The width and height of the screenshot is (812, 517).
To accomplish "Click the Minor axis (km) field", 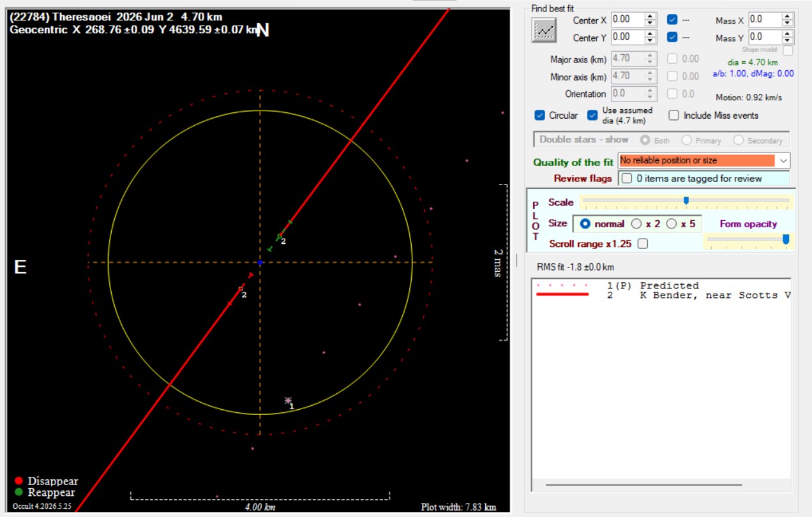I will [628, 76].
